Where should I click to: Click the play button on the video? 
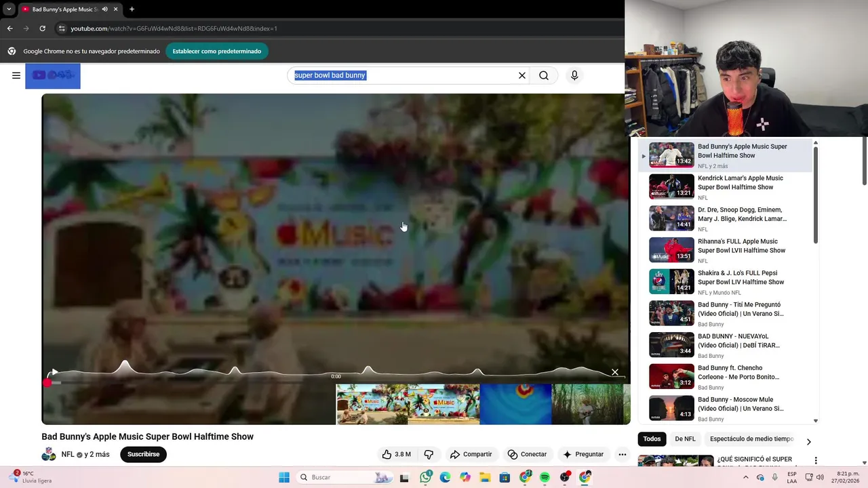click(54, 372)
